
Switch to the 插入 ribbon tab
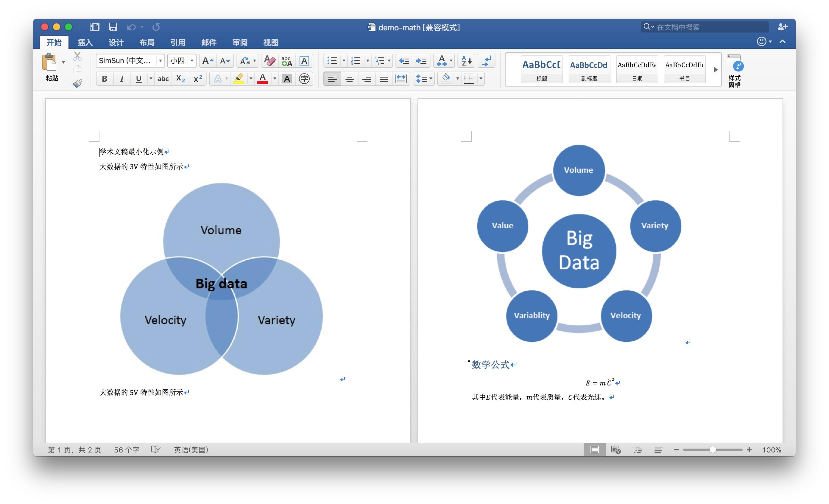click(85, 42)
